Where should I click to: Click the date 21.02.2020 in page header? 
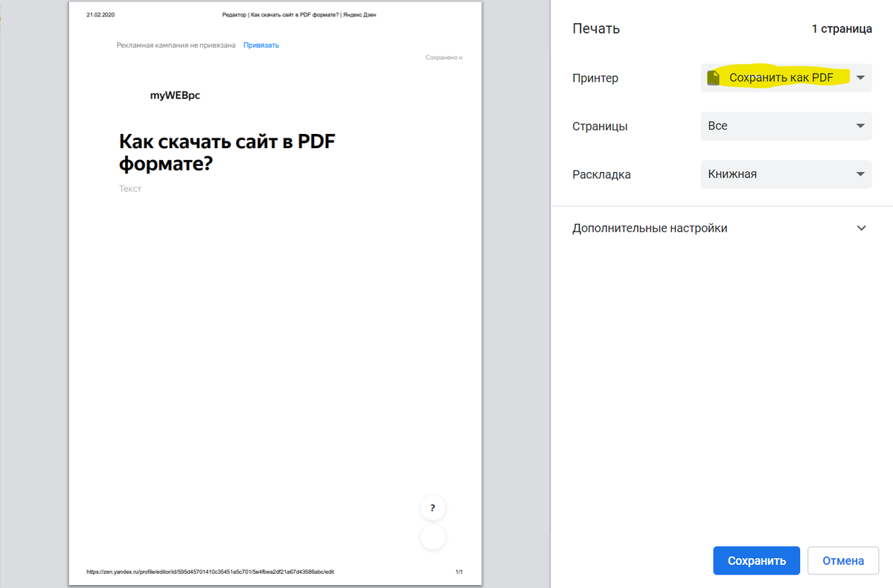click(x=100, y=14)
